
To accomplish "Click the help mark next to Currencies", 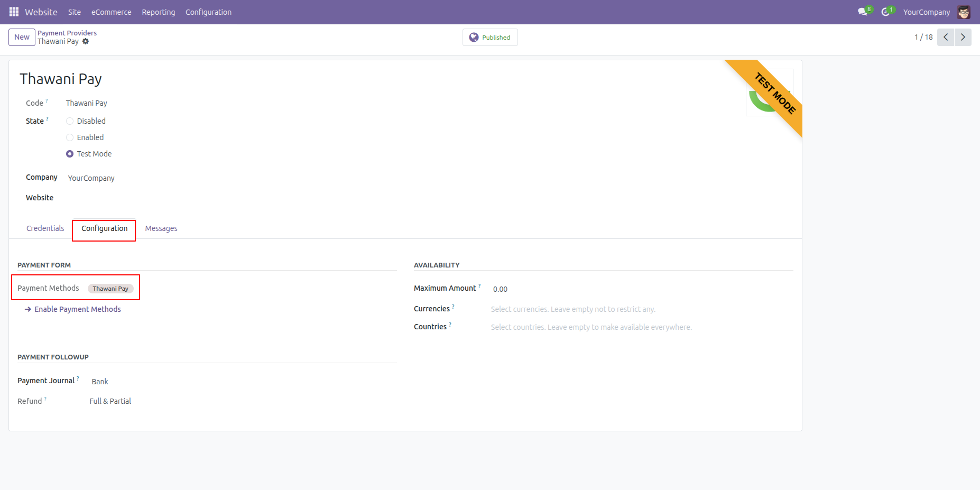I will click(453, 307).
